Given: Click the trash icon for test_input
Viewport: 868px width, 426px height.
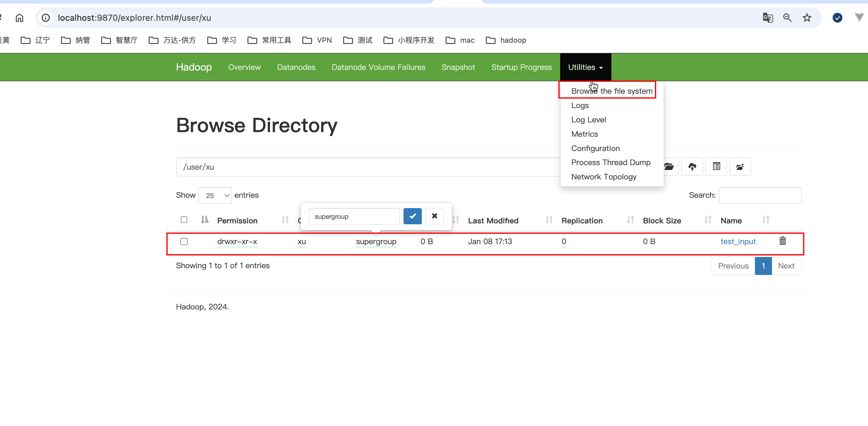Looking at the screenshot, I should (782, 241).
